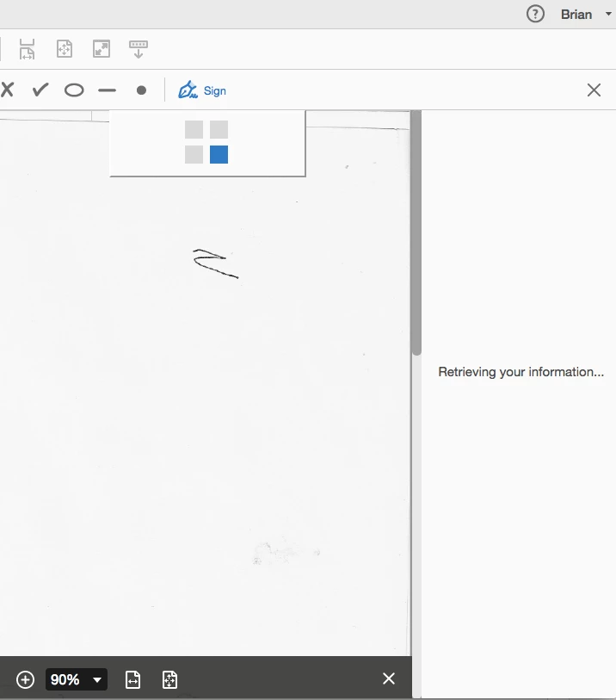Screen dimensions: 616x700
Task: Open the Brian account menu
Action: [586, 15]
